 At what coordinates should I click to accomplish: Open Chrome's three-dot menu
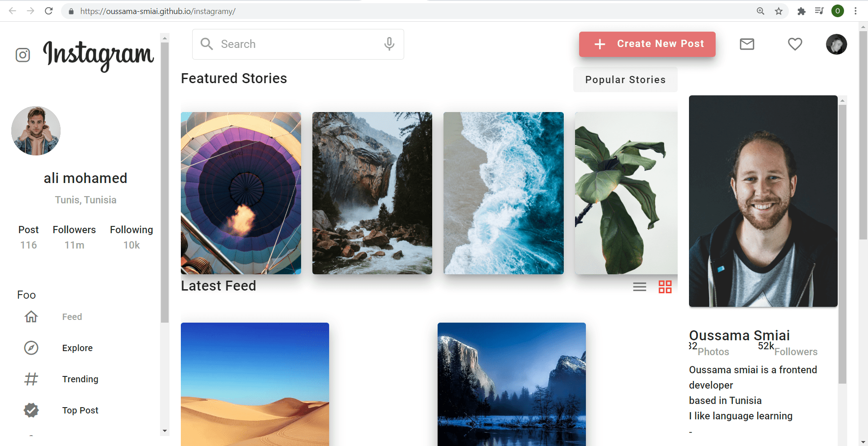(x=856, y=11)
